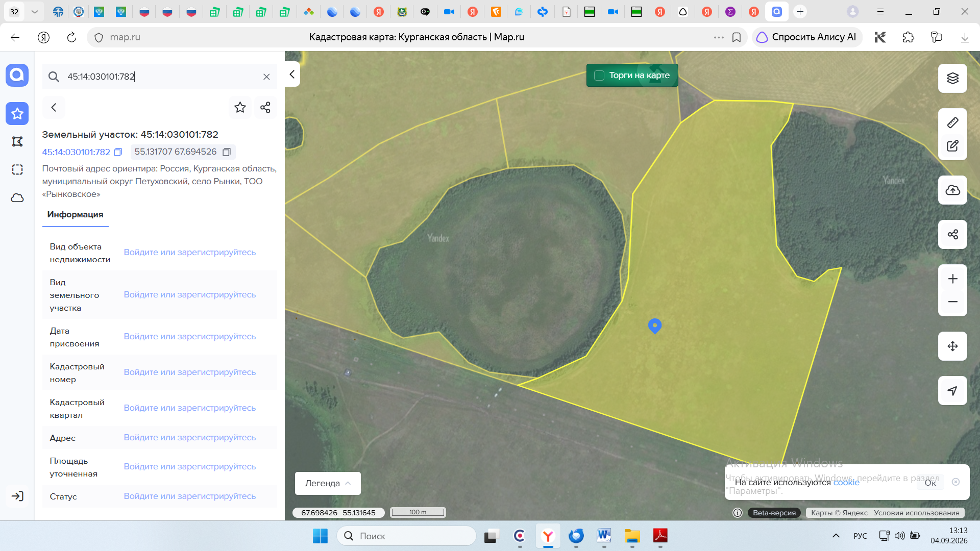This screenshot has width=980, height=551.
Task: Click the login icon in sidebar
Action: pyautogui.click(x=17, y=496)
